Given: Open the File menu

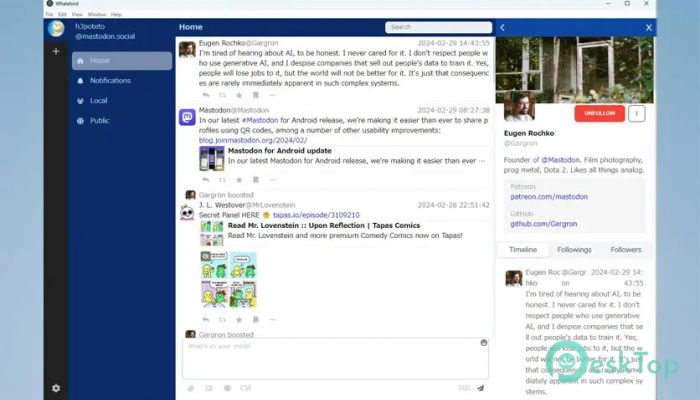Looking at the screenshot, I should (49, 14).
